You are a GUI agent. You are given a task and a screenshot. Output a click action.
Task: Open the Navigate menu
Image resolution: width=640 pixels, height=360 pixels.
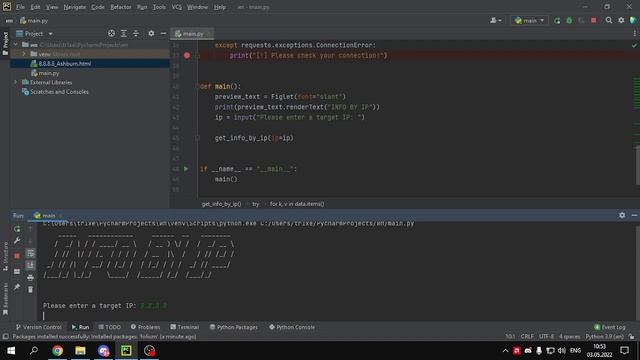[75, 7]
